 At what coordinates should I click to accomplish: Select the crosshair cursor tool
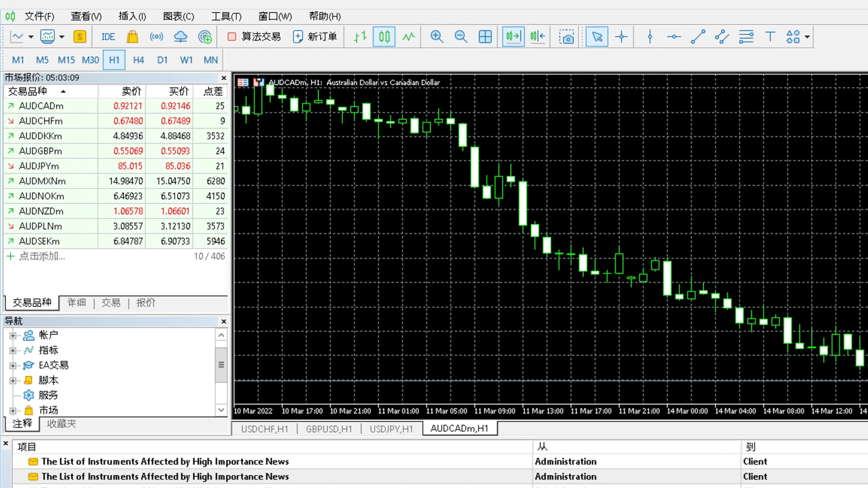tap(621, 37)
